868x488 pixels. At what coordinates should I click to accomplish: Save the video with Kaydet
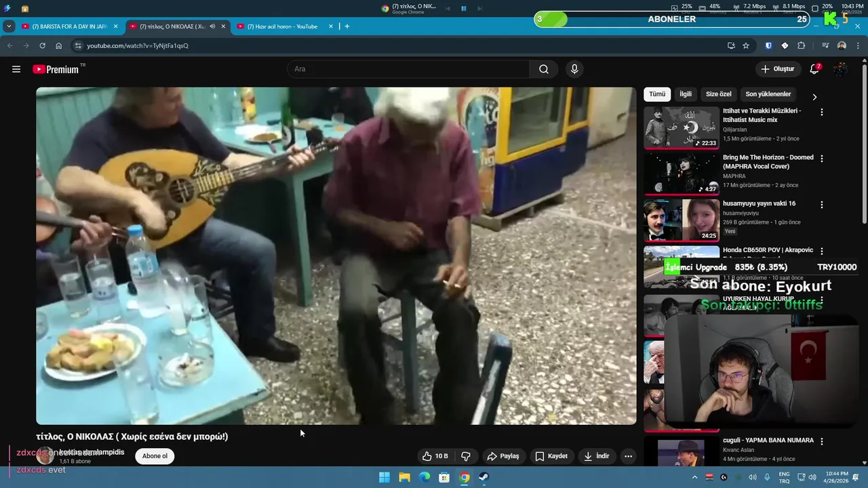(551, 456)
